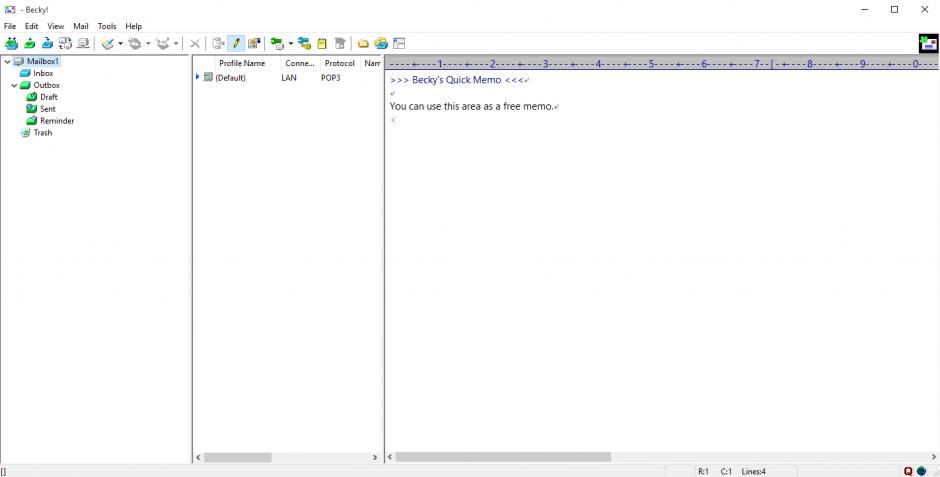The height and width of the screenshot is (477, 940).
Task: Click the Protocol column header
Action: tap(339, 63)
